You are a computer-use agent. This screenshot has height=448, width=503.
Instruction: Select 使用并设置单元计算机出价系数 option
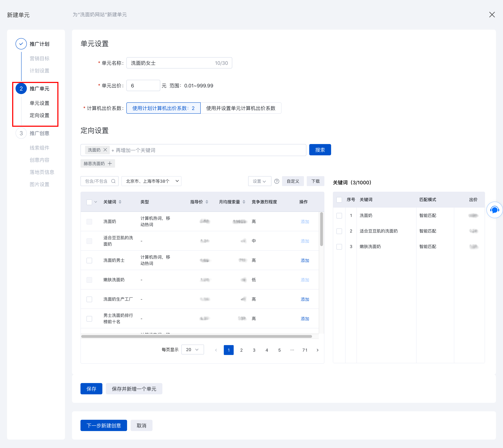[x=241, y=108]
